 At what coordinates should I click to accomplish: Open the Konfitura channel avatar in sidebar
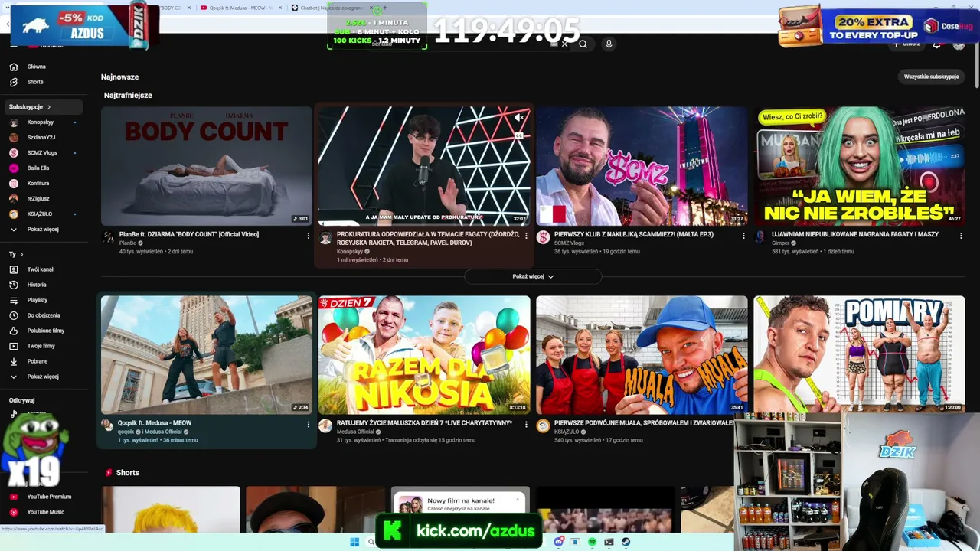coord(14,184)
